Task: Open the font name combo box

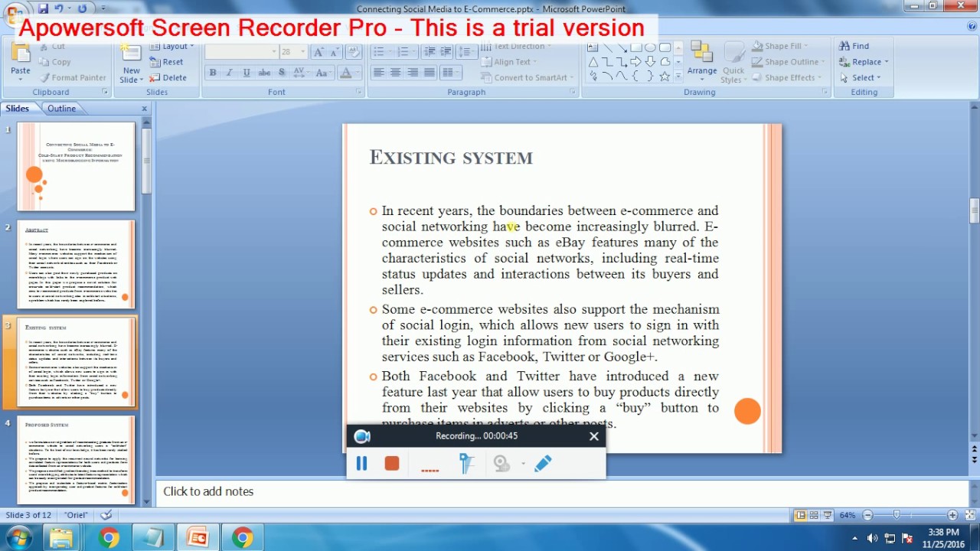Action: coord(241,52)
